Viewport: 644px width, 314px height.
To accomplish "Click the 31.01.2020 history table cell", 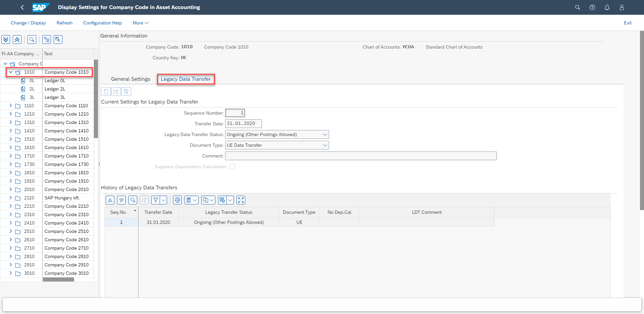I will [x=158, y=222].
